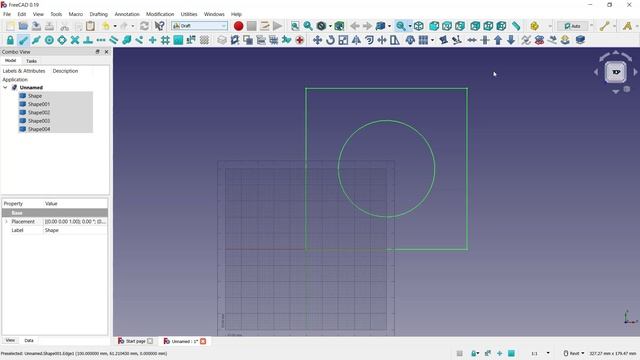
Task: Select Shape001 in the model tree
Action: tap(39, 104)
